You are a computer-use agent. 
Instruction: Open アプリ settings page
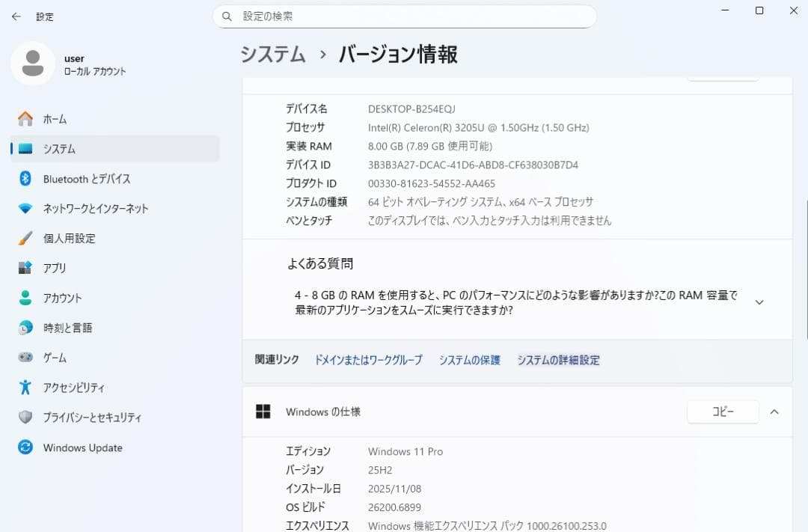click(x=115, y=268)
